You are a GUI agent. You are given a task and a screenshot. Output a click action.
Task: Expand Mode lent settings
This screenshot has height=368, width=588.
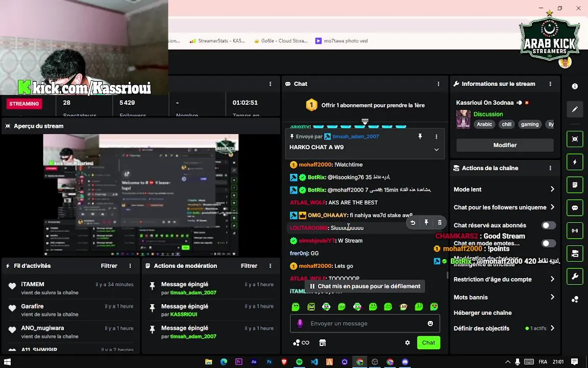click(x=504, y=189)
